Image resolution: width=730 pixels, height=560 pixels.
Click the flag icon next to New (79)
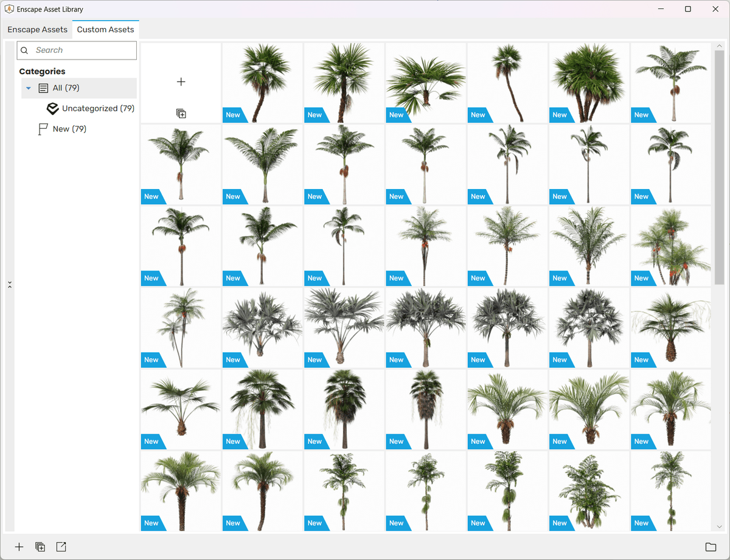click(43, 129)
